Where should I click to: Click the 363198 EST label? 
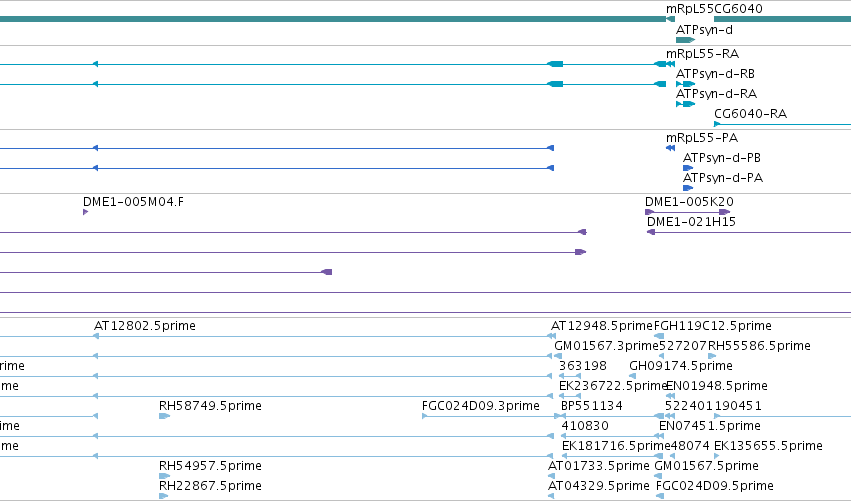coord(583,366)
